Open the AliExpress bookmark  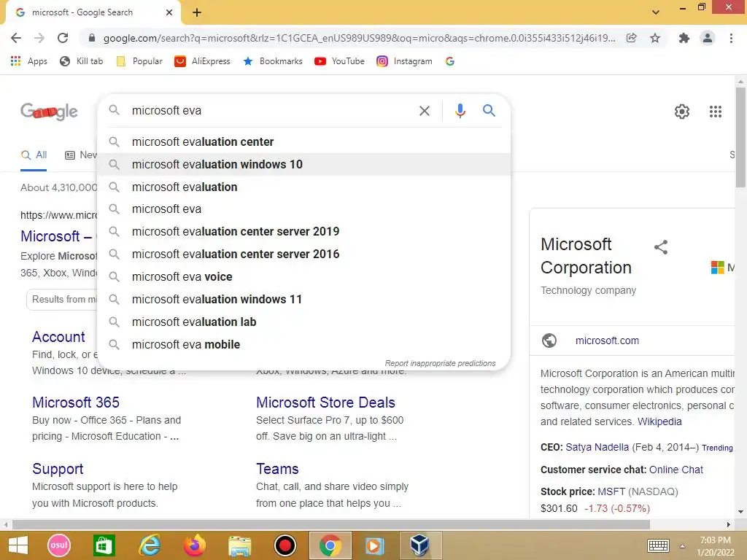click(x=203, y=61)
